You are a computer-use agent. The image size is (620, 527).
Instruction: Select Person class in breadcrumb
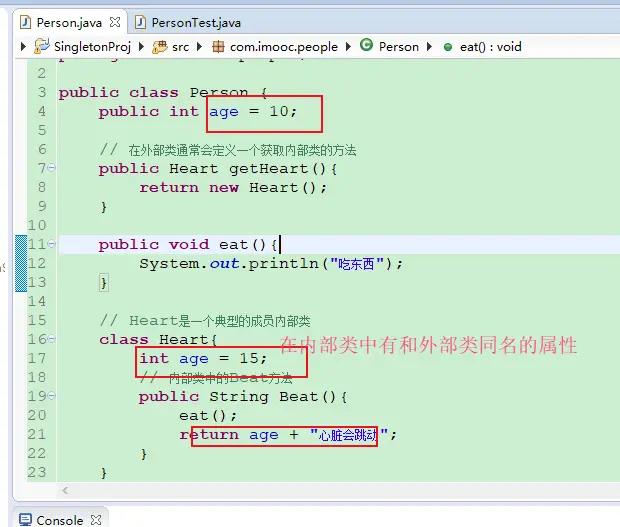click(399, 47)
